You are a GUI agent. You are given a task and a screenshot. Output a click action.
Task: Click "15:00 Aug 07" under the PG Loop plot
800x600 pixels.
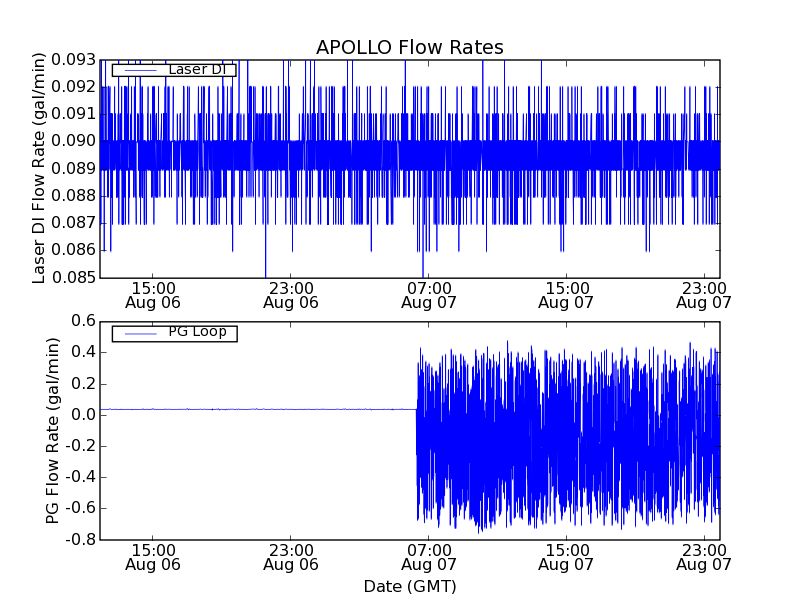point(566,557)
